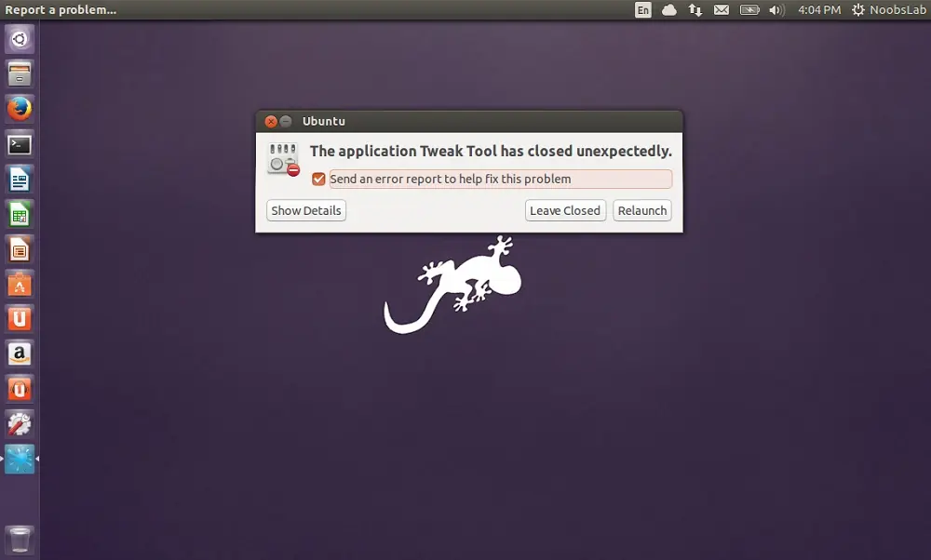Launch LibreOffice Writer
This screenshot has height=560, width=931.
(x=20, y=180)
